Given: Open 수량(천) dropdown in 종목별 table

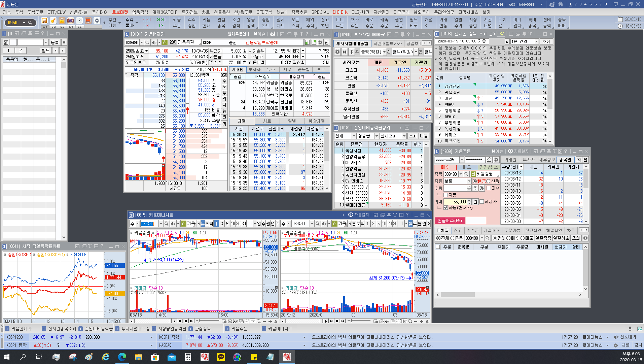Looking at the screenshot, I should point(521,167).
